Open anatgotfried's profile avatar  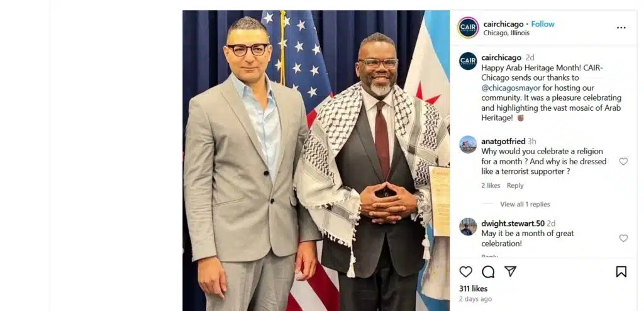[468, 144]
